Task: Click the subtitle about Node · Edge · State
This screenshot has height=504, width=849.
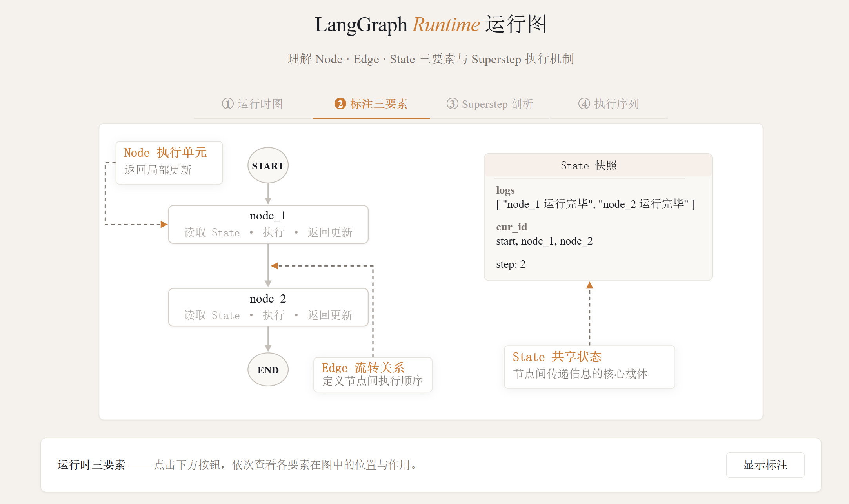Action: point(431,59)
